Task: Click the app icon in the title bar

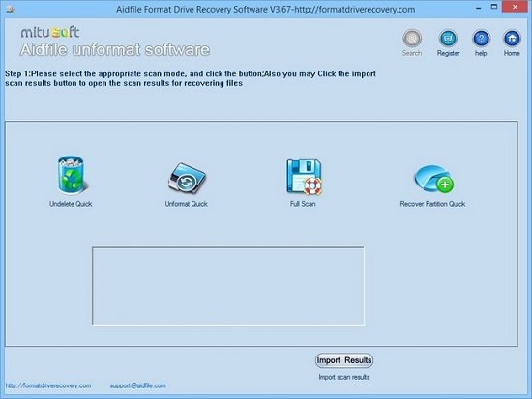Action: 11,9
